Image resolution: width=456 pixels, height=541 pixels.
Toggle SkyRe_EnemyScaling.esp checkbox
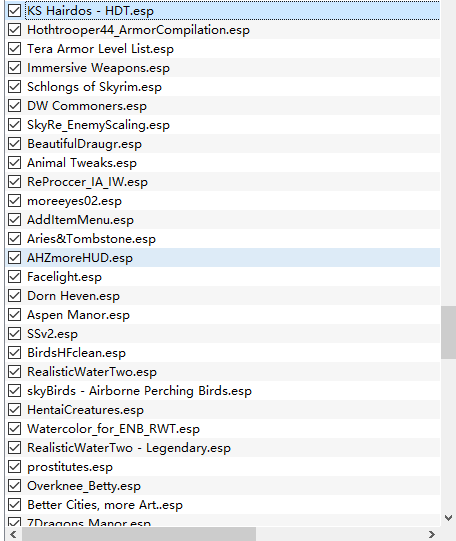pos(14,125)
